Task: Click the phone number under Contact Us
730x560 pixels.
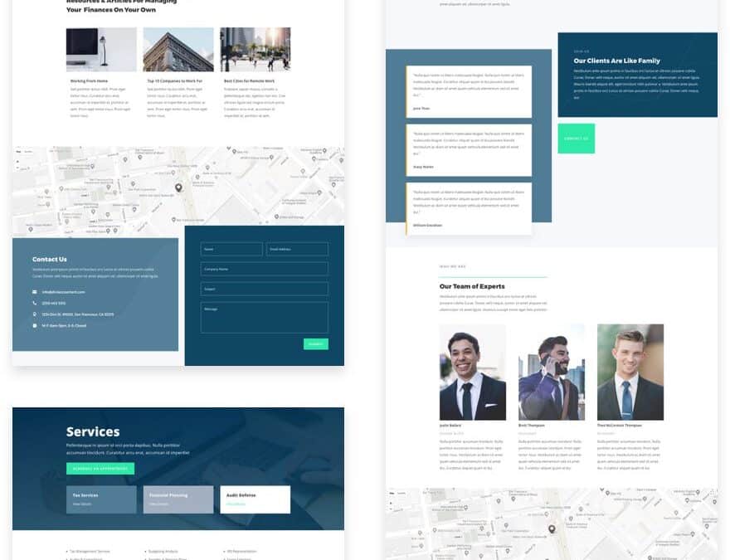Action: (54, 303)
